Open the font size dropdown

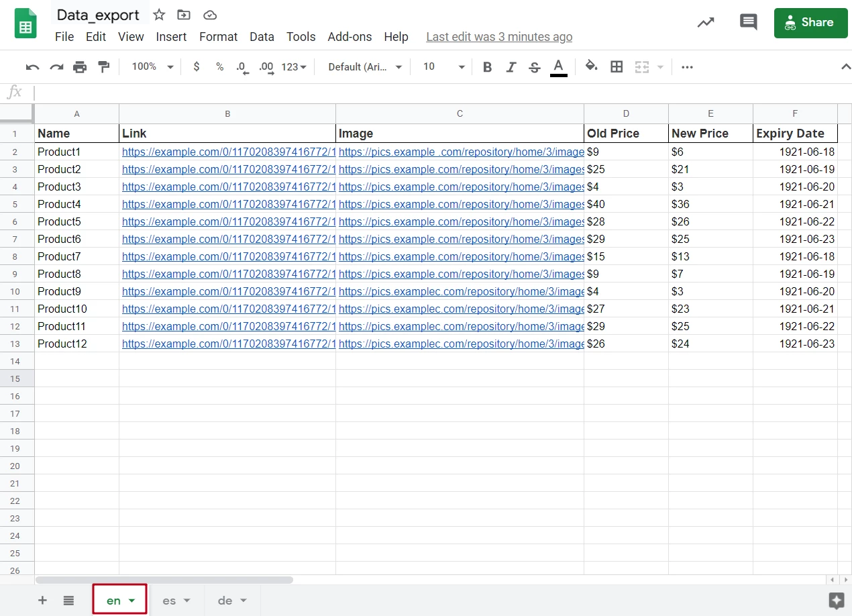(443, 67)
